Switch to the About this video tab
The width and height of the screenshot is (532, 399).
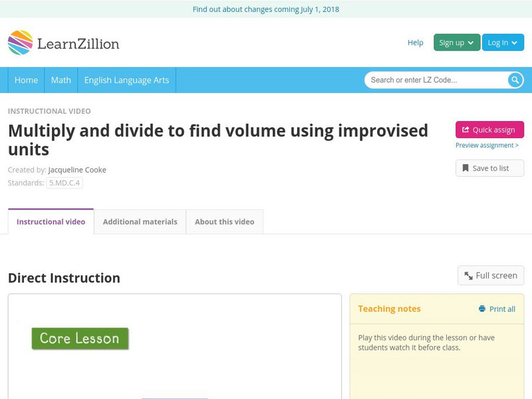(x=225, y=221)
